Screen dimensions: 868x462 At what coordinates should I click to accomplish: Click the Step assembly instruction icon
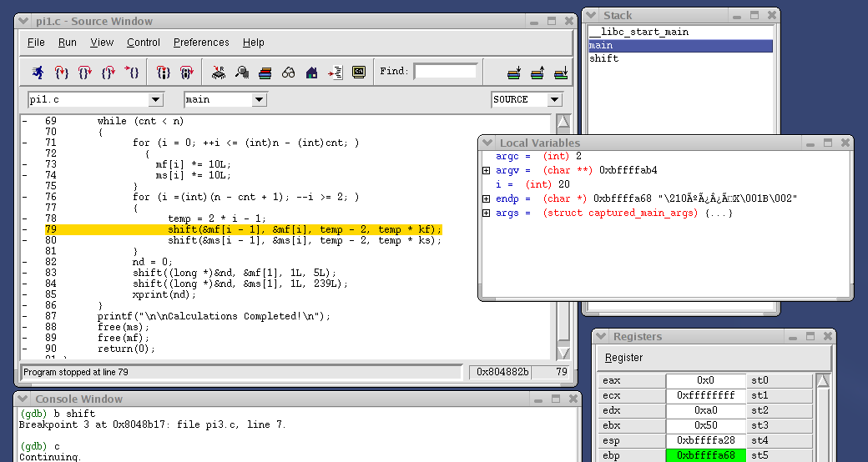click(163, 72)
